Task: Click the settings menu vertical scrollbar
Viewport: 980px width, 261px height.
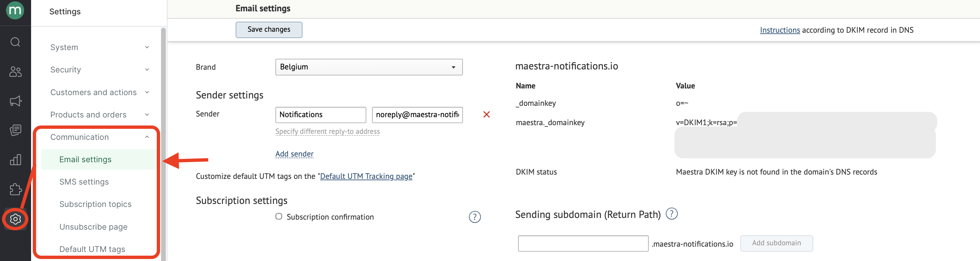Action: pyautogui.click(x=163, y=145)
